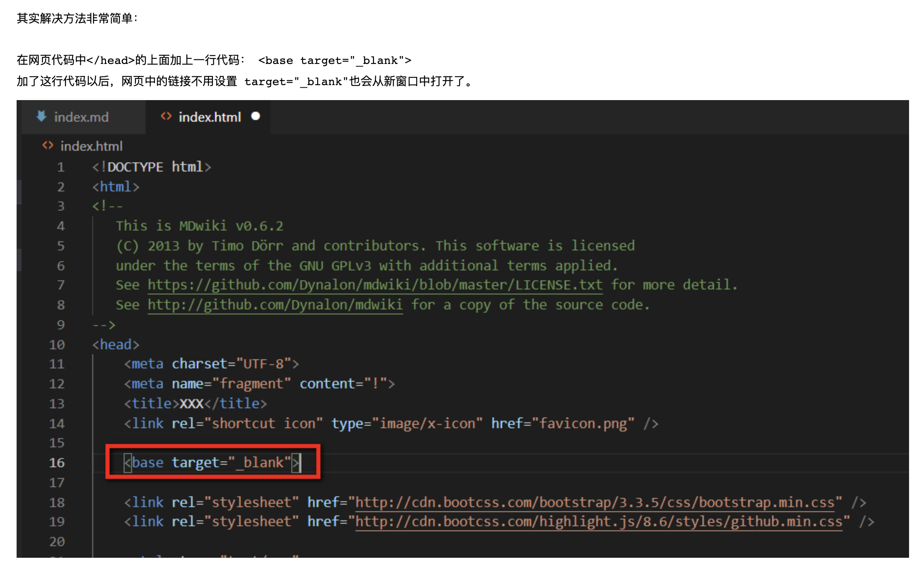This screenshot has width=924, height=564.
Task: Click the meta charset UTF-8 line
Action: tap(211, 363)
